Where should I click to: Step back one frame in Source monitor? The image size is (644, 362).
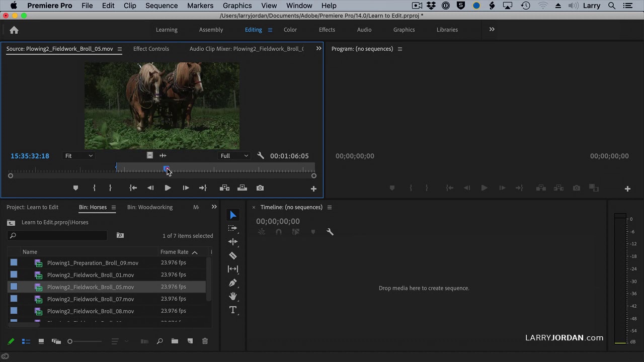[150, 188]
